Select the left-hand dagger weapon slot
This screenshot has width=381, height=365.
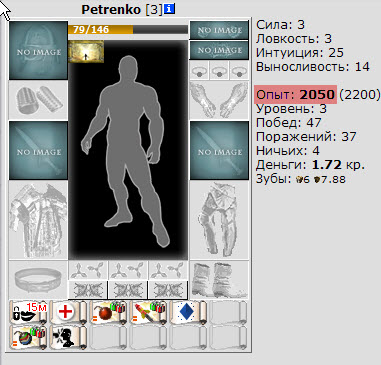tap(38, 150)
